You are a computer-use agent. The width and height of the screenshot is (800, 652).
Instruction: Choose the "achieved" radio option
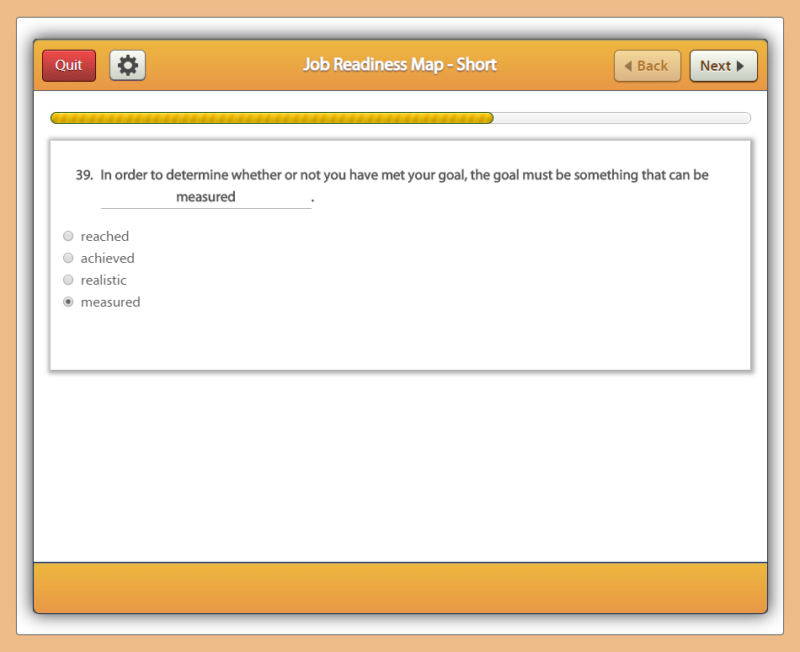click(x=68, y=258)
